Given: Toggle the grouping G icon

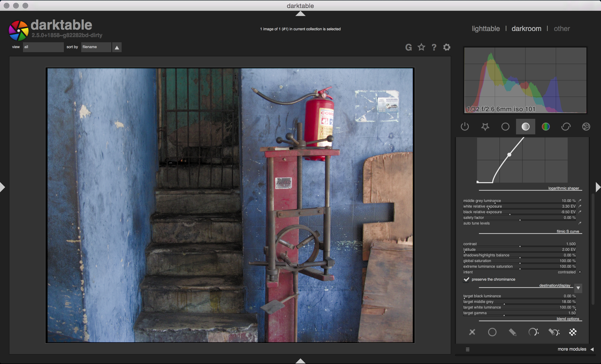Looking at the screenshot, I should pos(408,47).
